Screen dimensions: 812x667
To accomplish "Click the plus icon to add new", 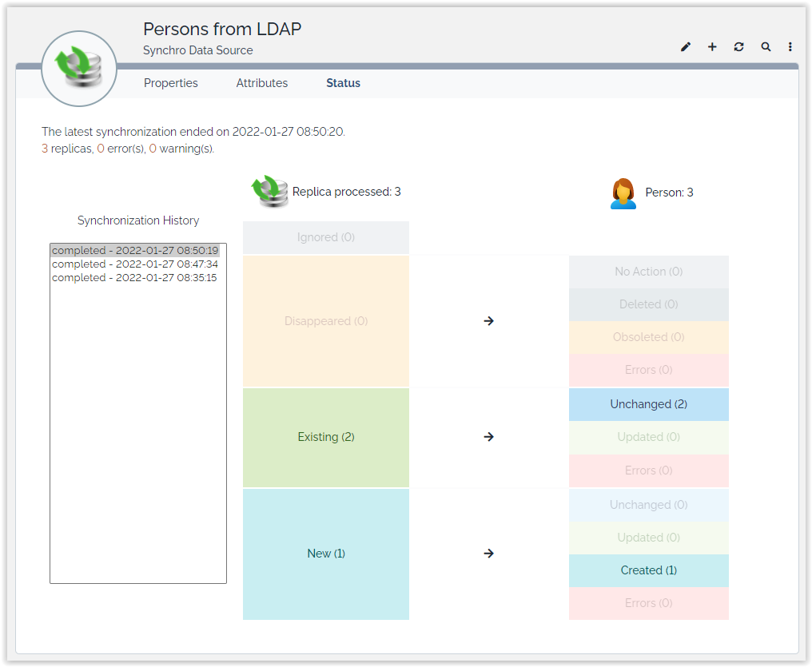I will pos(712,47).
